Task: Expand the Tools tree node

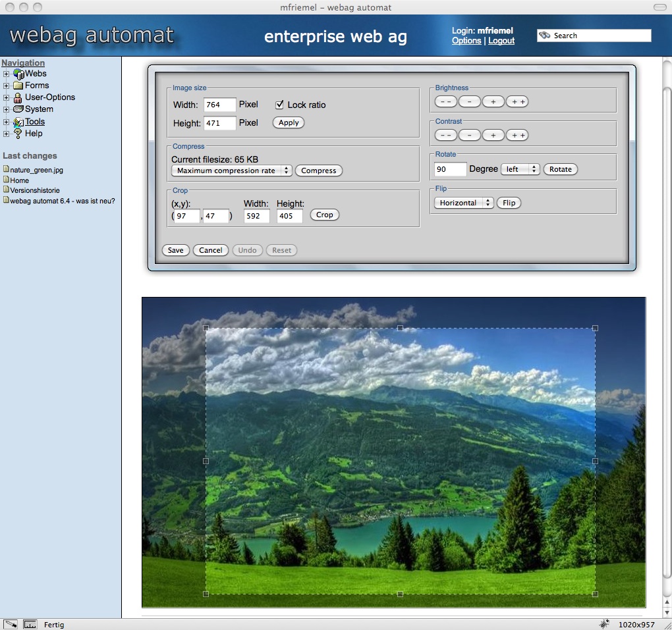Action: pyautogui.click(x=7, y=122)
